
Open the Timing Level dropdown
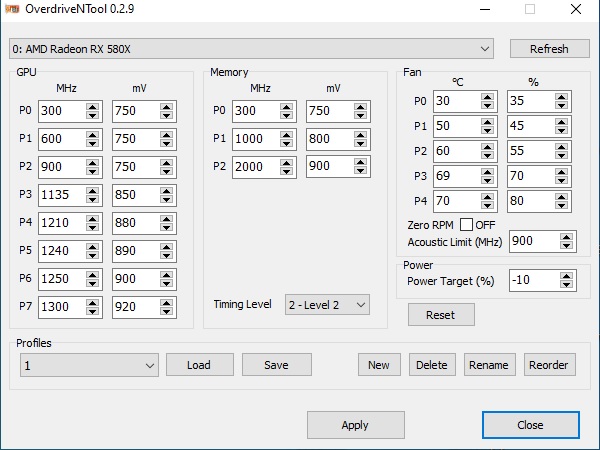point(327,305)
